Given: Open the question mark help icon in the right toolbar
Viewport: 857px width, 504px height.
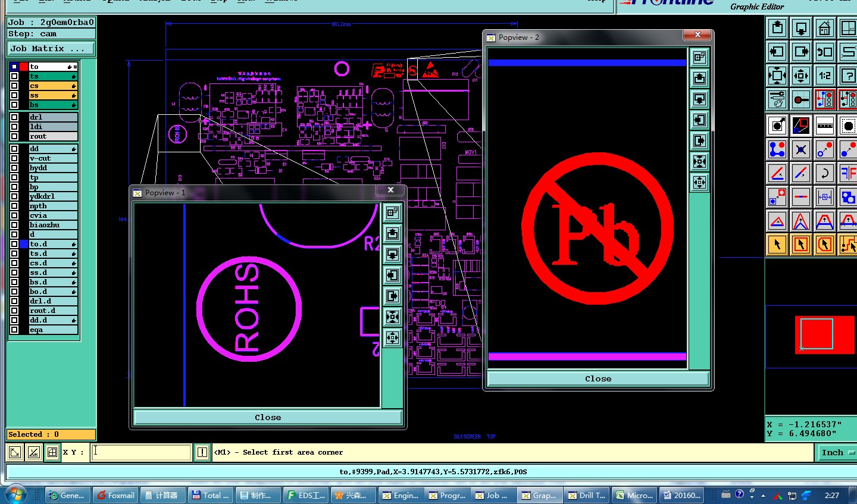Looking at the screenshot, I should point(847,76).
